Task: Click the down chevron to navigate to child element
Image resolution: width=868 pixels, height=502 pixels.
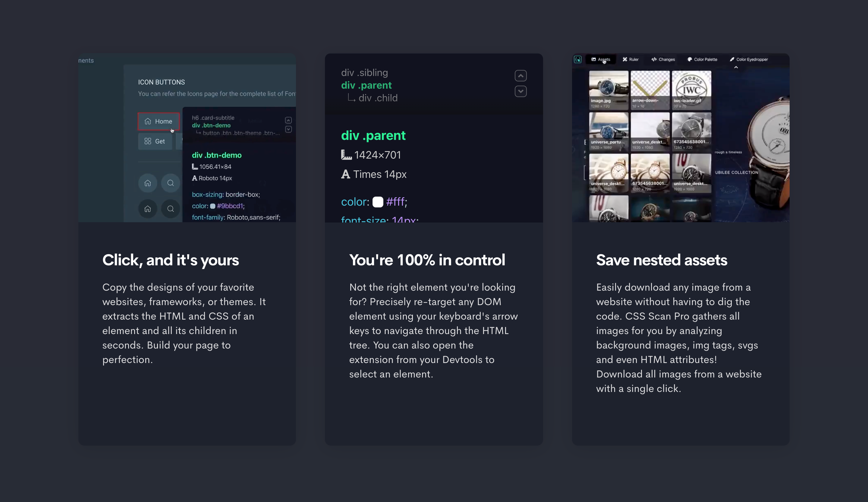Action: pyautogui.click(x=520, y=91)
